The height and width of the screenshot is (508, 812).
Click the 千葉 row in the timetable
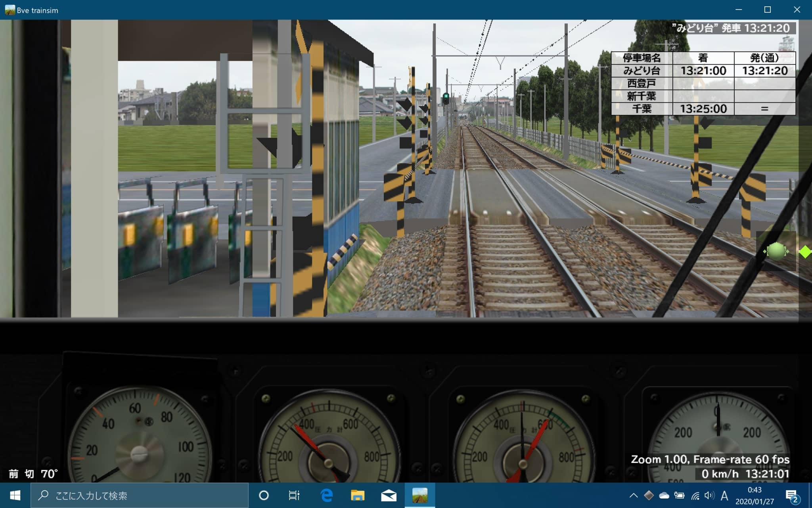(x=642, y=109)
